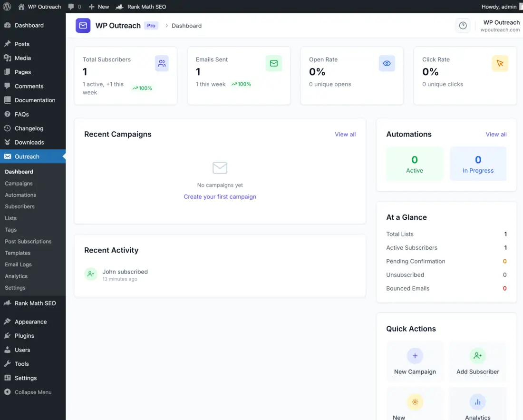Navigate to the Plugins menu item
The height and width of the screenshot is (420, 523).
point(23,336)
